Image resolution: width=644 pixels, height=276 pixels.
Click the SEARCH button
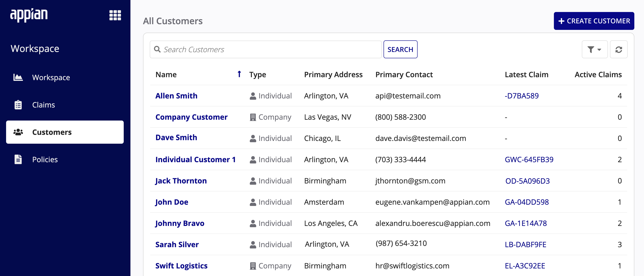pos(400,49)
